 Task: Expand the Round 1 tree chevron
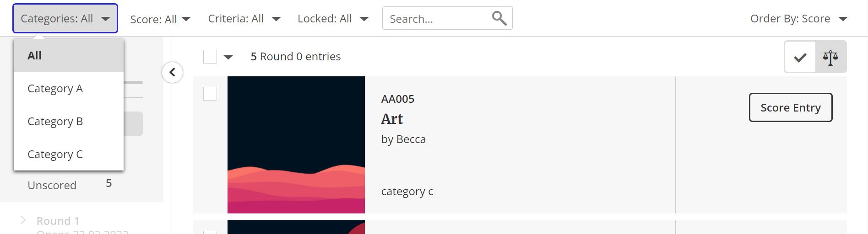[x=23, y=221]
